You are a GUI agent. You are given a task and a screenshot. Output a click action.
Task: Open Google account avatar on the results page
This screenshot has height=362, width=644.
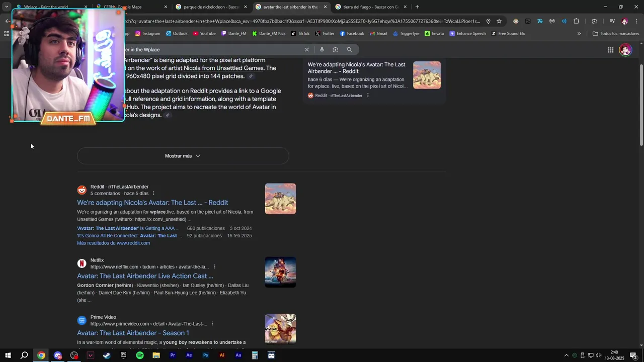pos(625,50)
